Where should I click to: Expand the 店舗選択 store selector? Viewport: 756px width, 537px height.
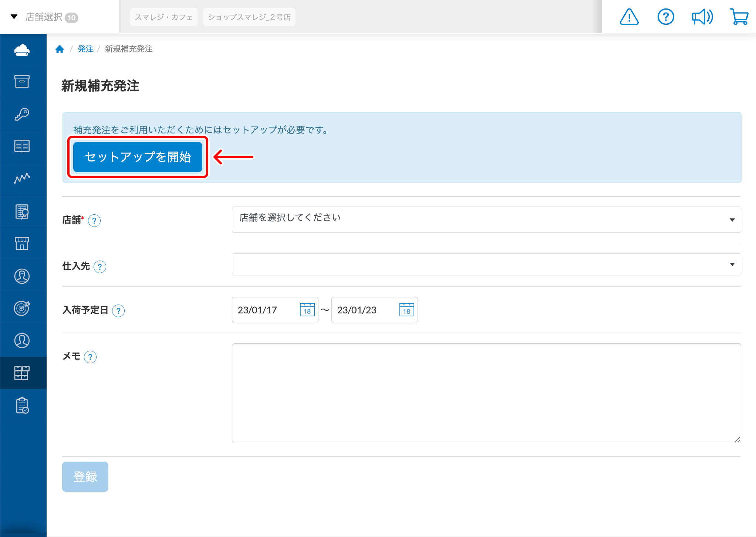click(44, 17)
